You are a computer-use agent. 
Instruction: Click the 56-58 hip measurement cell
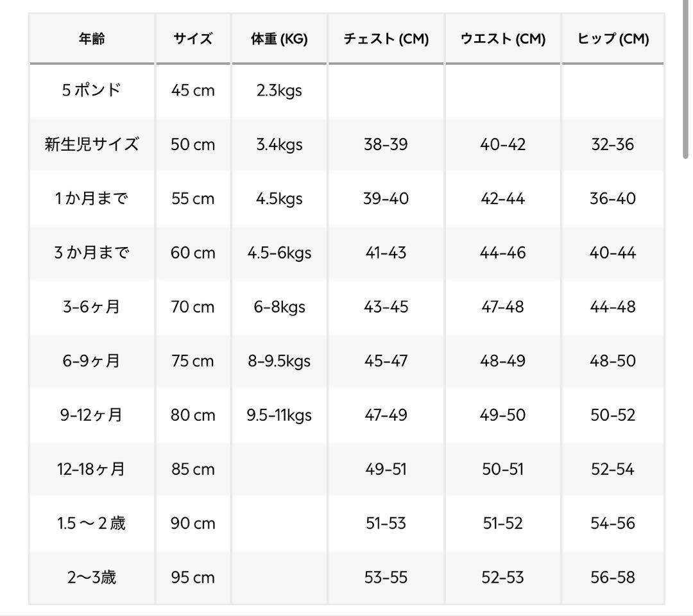(x=613, y=577)
